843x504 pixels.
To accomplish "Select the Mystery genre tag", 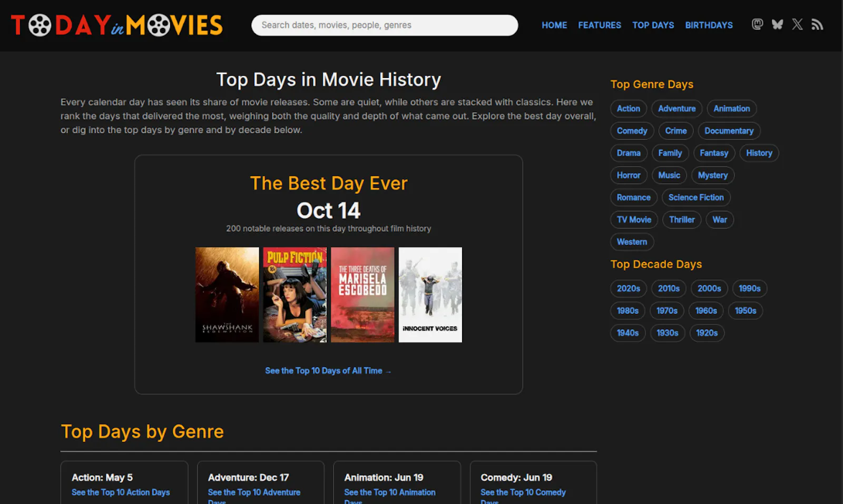I will coord(713,175).
